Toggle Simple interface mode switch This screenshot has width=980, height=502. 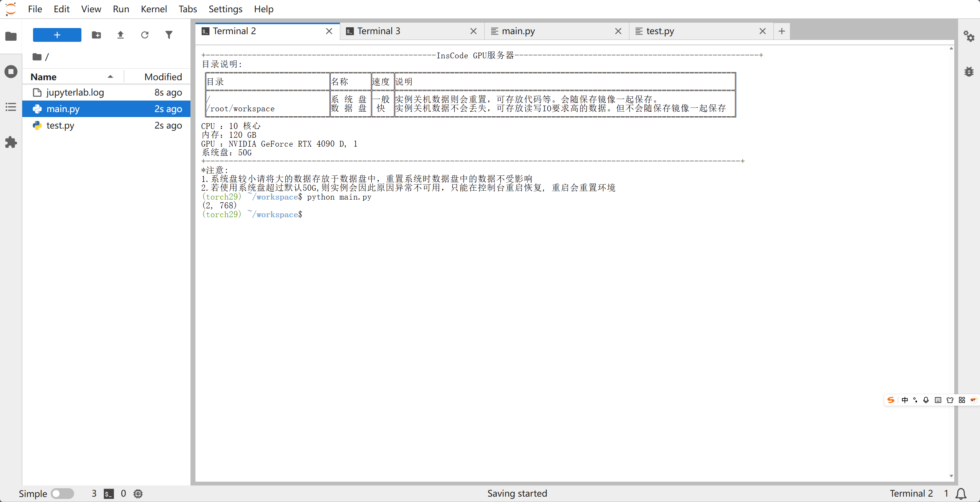63,494
